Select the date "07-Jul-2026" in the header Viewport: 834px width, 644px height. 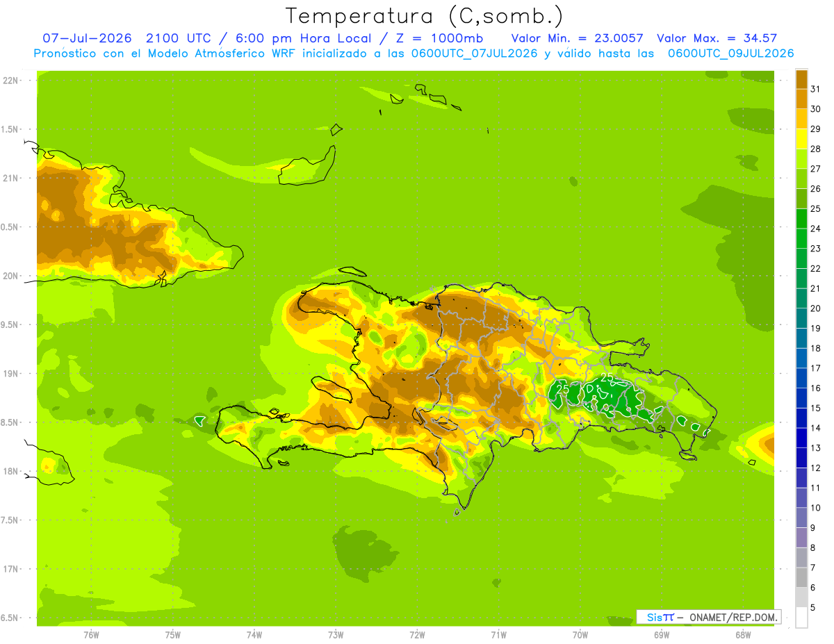coord(87,38)
